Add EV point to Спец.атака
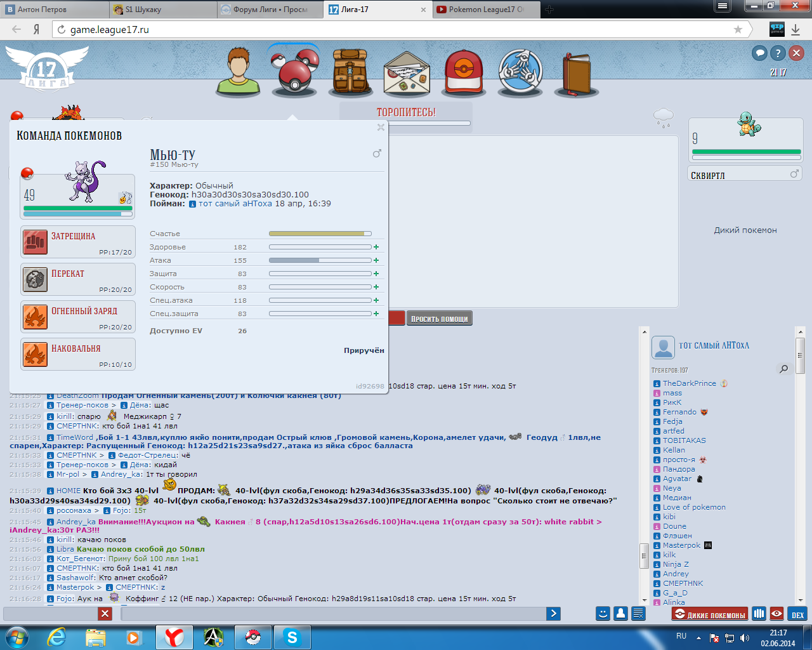 (x=376, y=300)
